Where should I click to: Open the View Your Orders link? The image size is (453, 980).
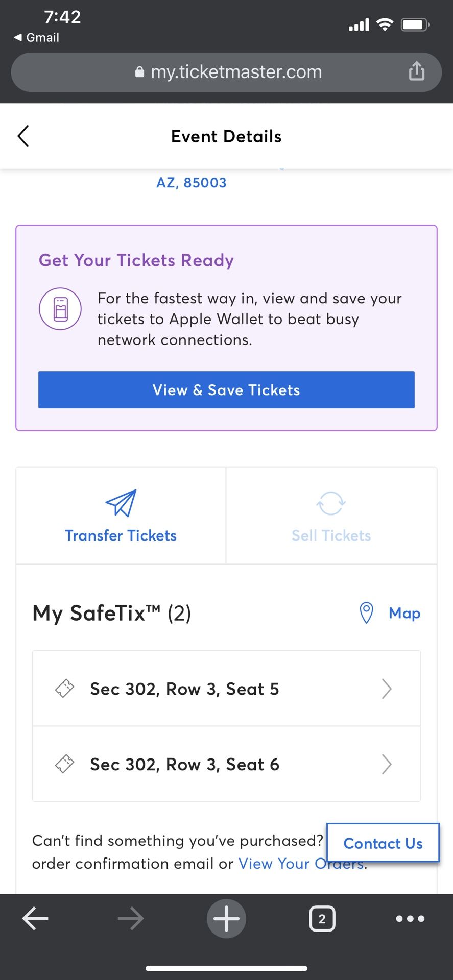click(300, 863)
